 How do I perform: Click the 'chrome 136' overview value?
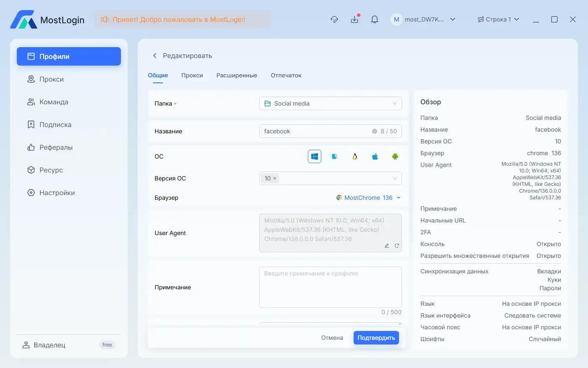(544, 153)
